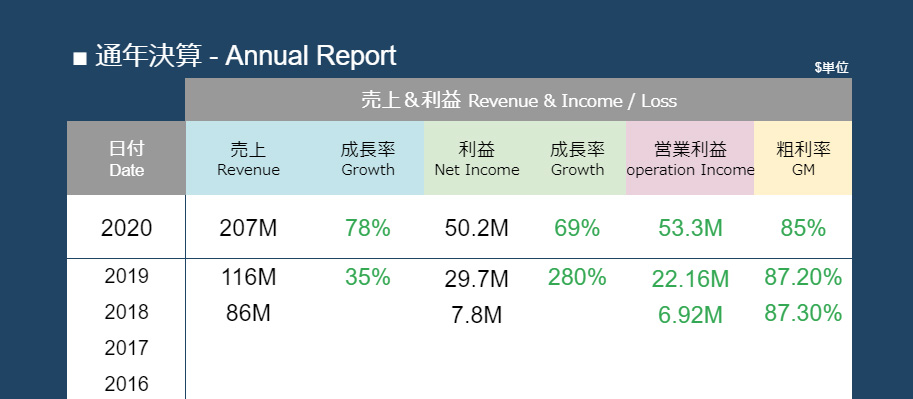Select the 売上＆利益 Revenue & Income / Loss header
The image size is (913, 399).
click(518, 100)
